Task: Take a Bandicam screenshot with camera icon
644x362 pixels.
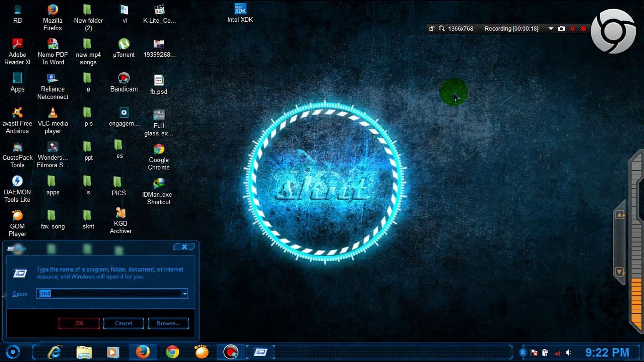Action: [x=561, y=29]
